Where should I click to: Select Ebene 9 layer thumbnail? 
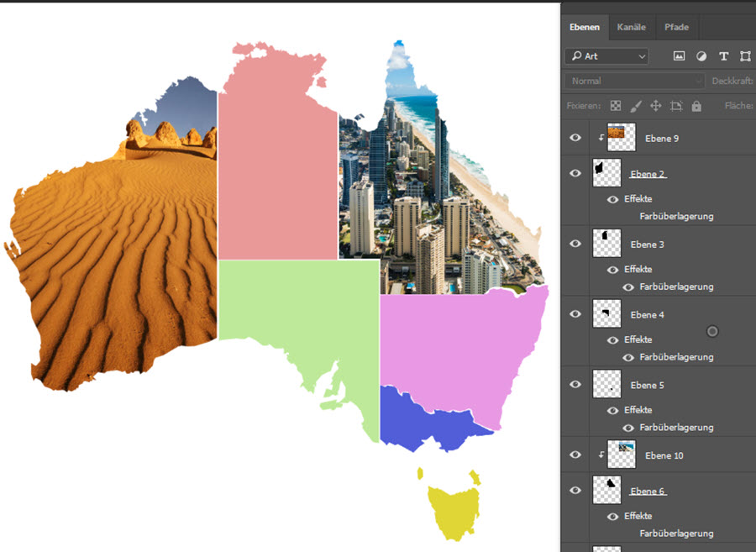[621, 138]
